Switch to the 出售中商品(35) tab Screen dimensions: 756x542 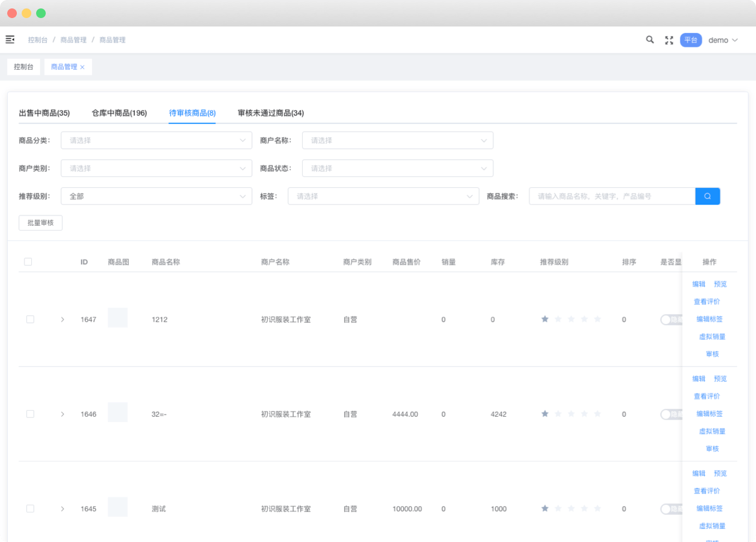tap(45, 113)
